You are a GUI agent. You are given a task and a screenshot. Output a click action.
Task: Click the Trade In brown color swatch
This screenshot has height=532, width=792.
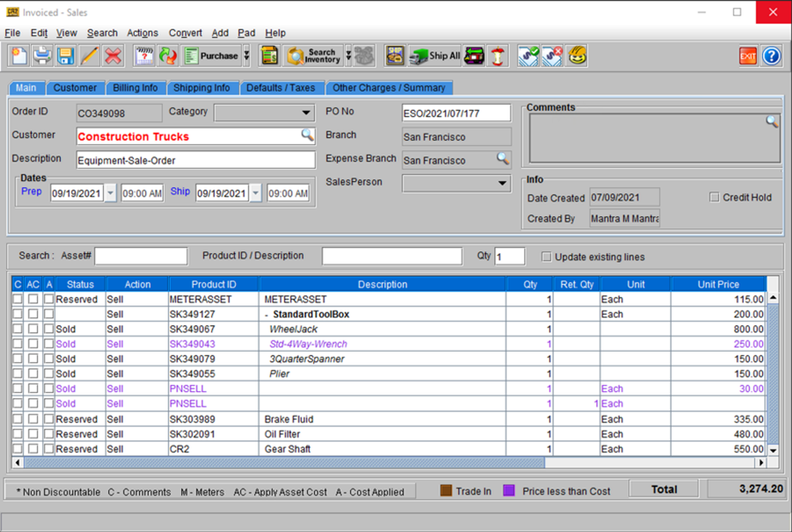click(446, 491)
